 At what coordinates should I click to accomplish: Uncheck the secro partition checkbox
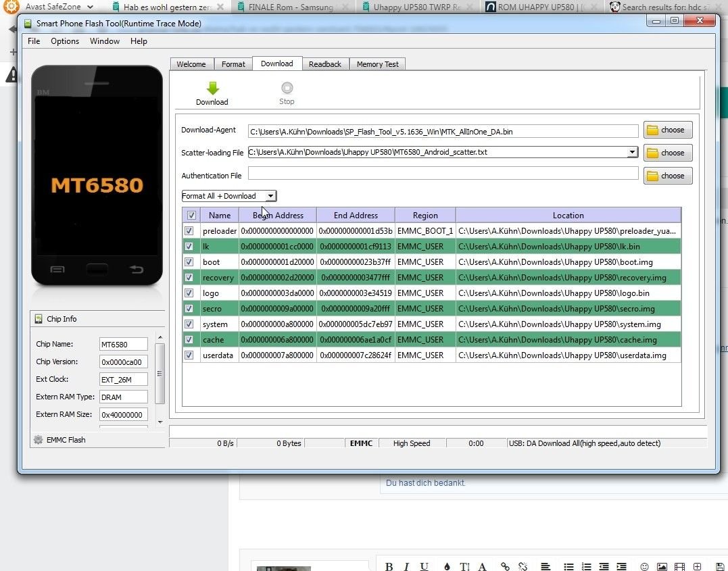[189, 308]
